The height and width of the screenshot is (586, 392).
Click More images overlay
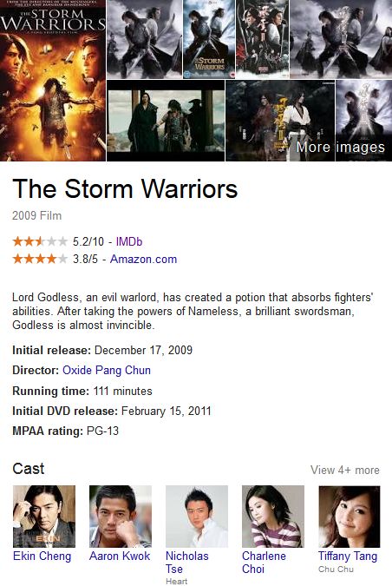(x=341, y=148)
